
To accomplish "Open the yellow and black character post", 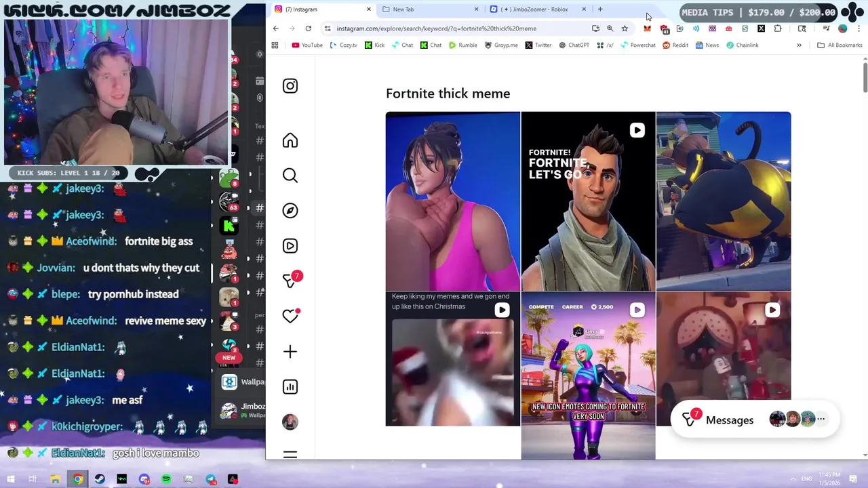I will pyautogui.click(x=724, y=201).
